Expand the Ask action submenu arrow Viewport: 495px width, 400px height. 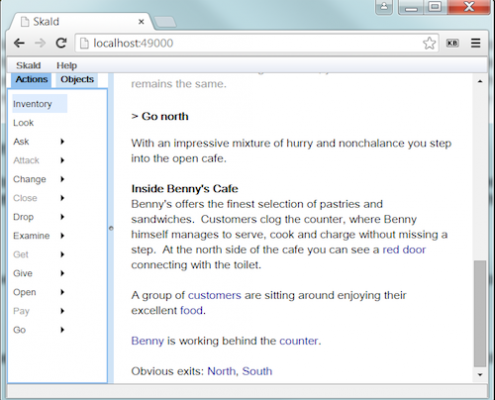click(62, 141)
